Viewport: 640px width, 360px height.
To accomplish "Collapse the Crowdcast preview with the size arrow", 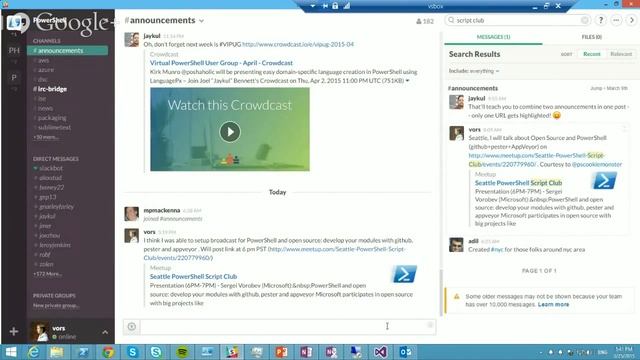I will (x=407, y=81).
